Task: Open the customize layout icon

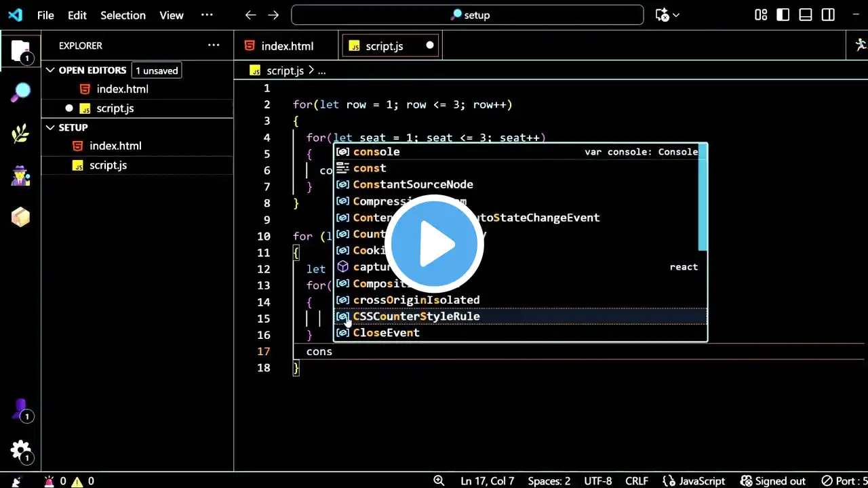Action: point(761,15)
